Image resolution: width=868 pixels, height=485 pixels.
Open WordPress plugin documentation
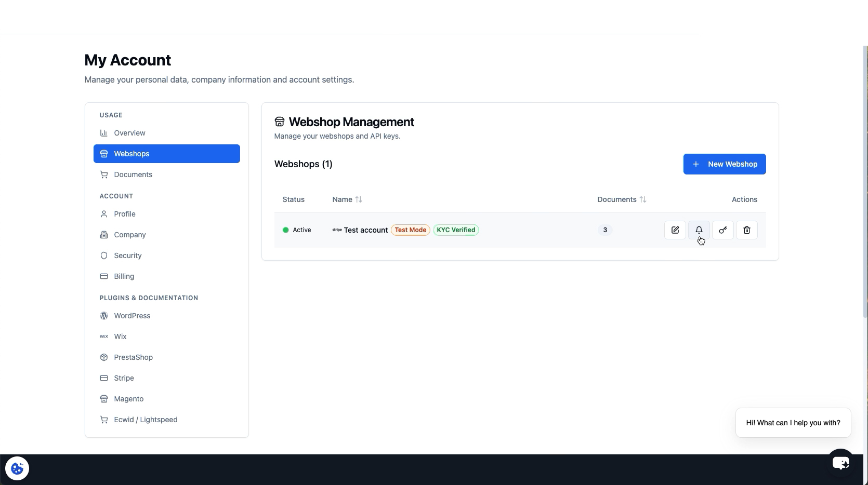167,316
